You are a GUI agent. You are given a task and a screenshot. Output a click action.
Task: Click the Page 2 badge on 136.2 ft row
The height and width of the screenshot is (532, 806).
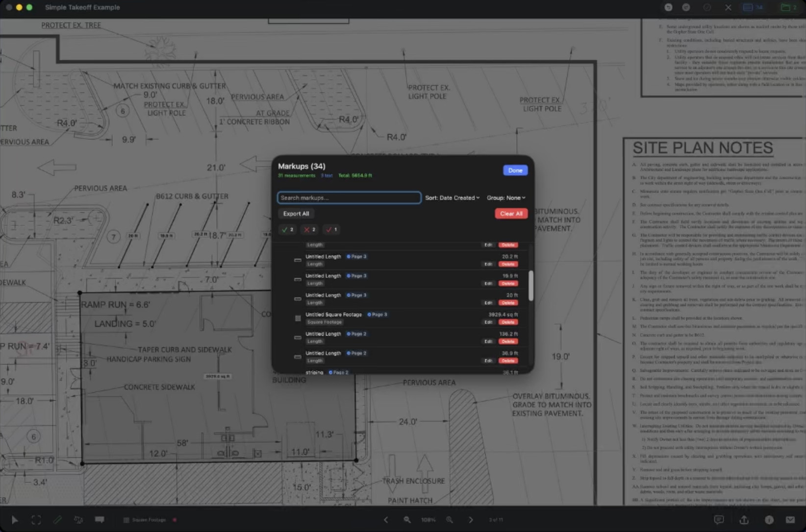(357, 334)
